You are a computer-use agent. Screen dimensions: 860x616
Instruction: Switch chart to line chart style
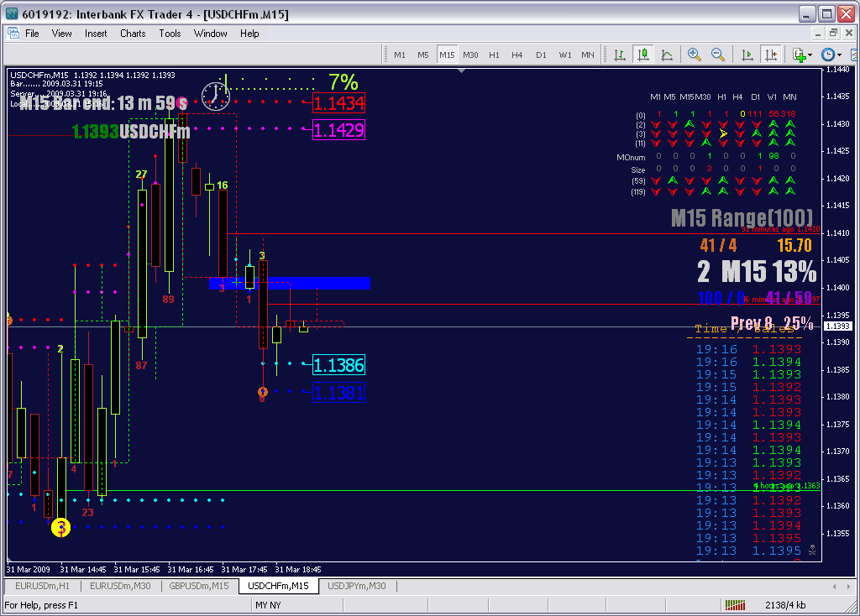(667, 55)
